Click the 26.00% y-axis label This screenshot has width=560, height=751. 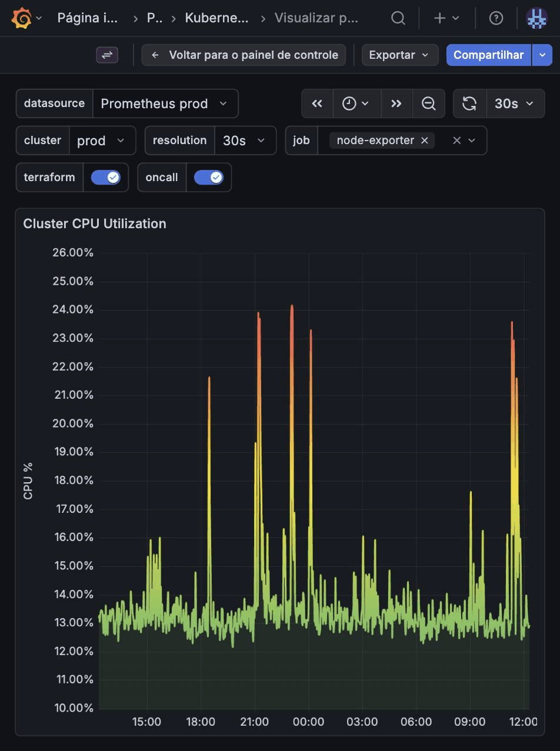[74, 252]
